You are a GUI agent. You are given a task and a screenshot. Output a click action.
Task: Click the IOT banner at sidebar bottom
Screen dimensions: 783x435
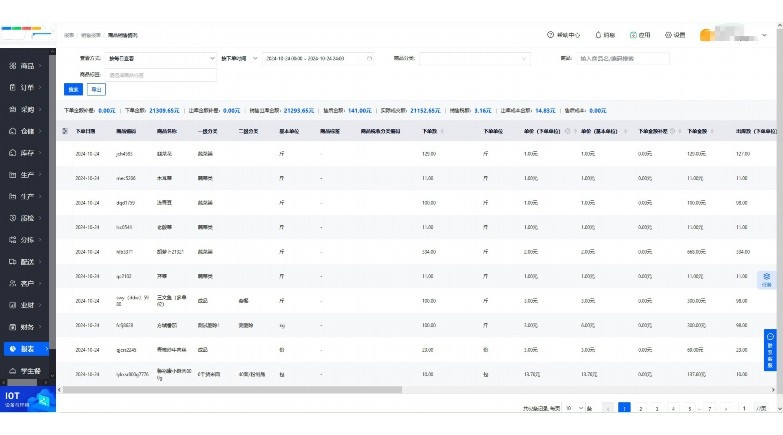(x=27, y=400)
